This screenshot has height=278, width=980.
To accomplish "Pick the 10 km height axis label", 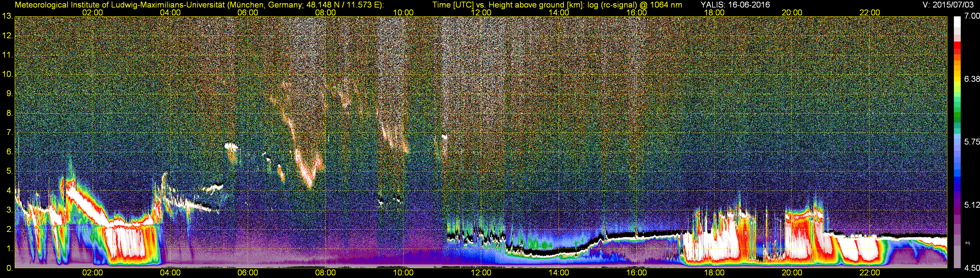I will (7, 74).
